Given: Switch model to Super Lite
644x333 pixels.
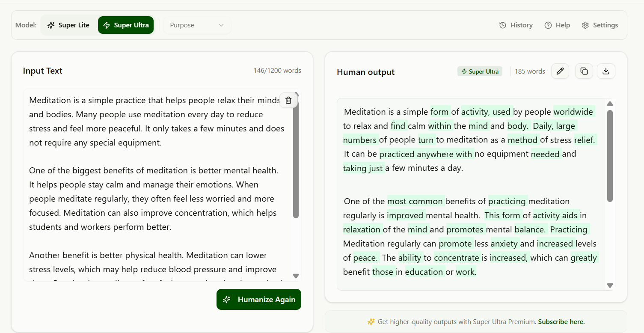Looking at the screenshot, I should click(x=68, y=25).
